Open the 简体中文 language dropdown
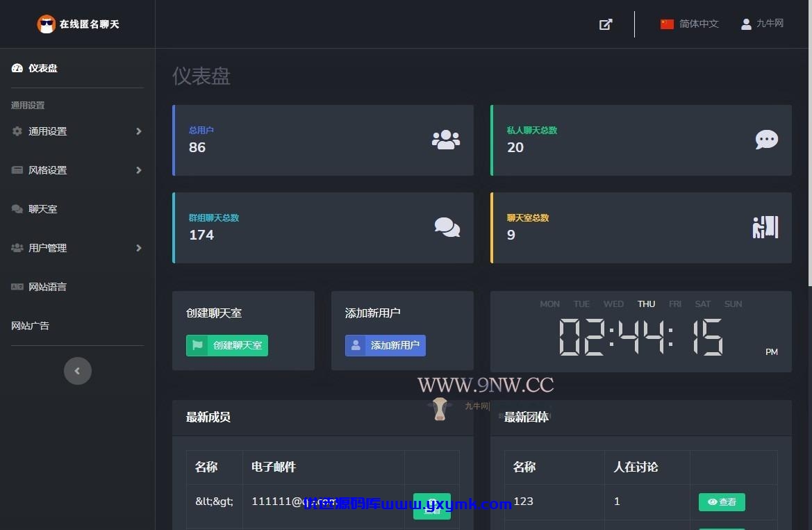812x530 pixels. (689, 24)
